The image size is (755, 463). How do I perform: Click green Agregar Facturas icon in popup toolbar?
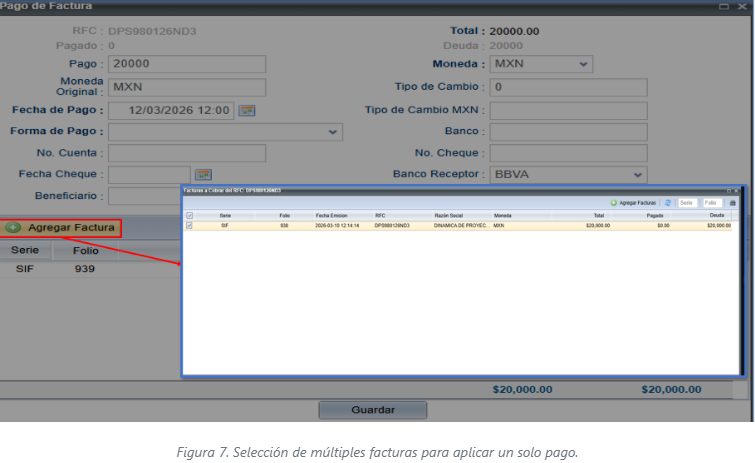pyautogui.click(x=614, y=203)
